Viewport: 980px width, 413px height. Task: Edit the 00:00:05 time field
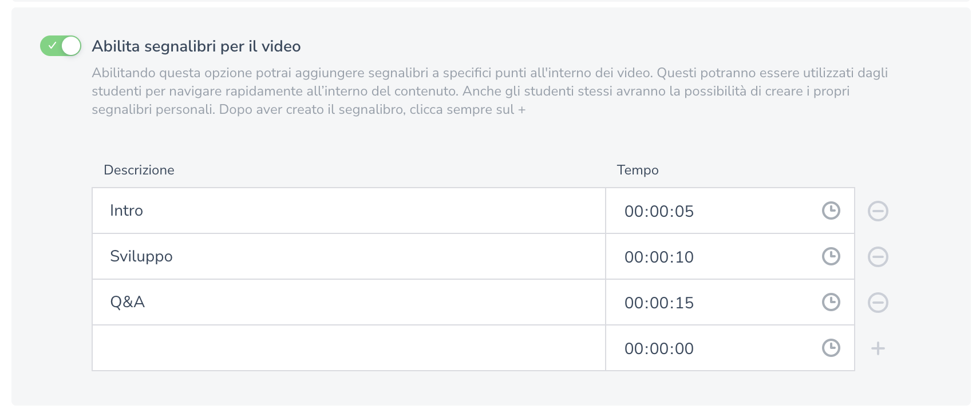(x=710, y=211)
